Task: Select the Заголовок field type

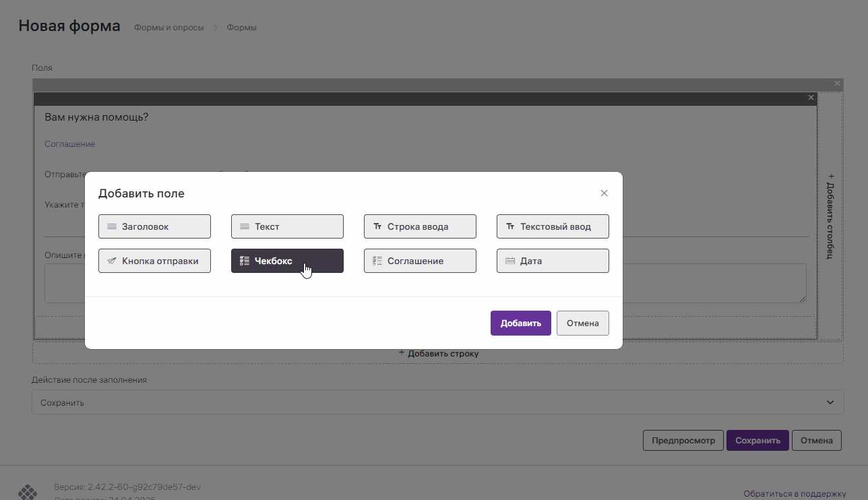Action: (x=154, y=227)
